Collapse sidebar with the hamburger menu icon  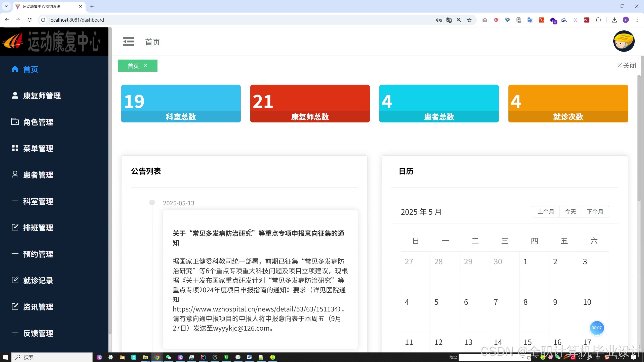[x=128, y=41]
